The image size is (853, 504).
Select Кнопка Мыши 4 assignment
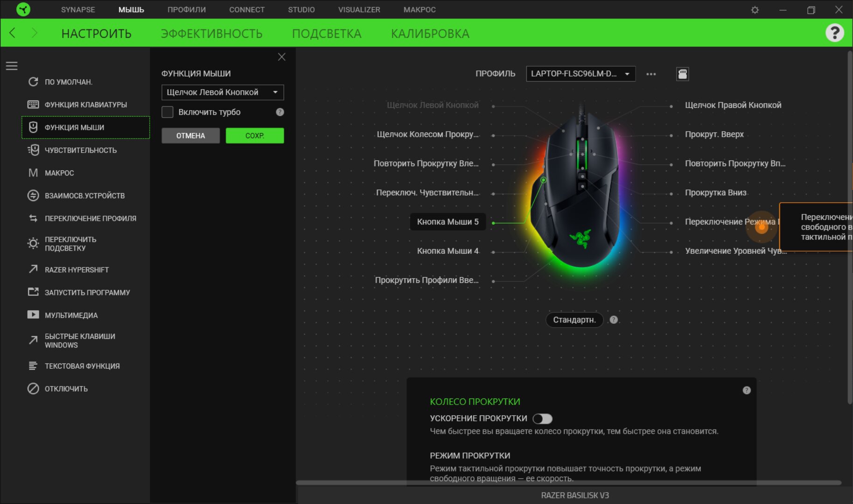447,251
